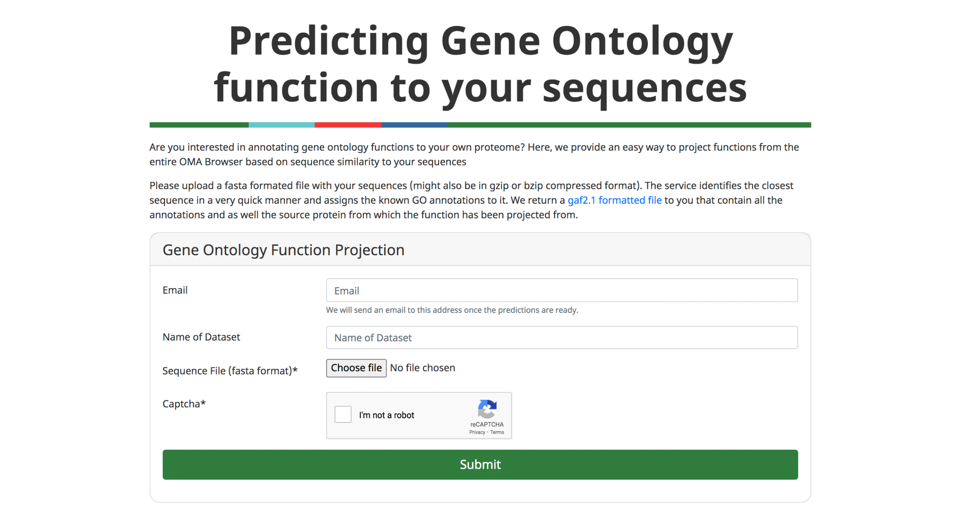The image size is (980, 525).
Task: Open the reCAPTCHA Privacy link
Action: (x=477, y=432)
